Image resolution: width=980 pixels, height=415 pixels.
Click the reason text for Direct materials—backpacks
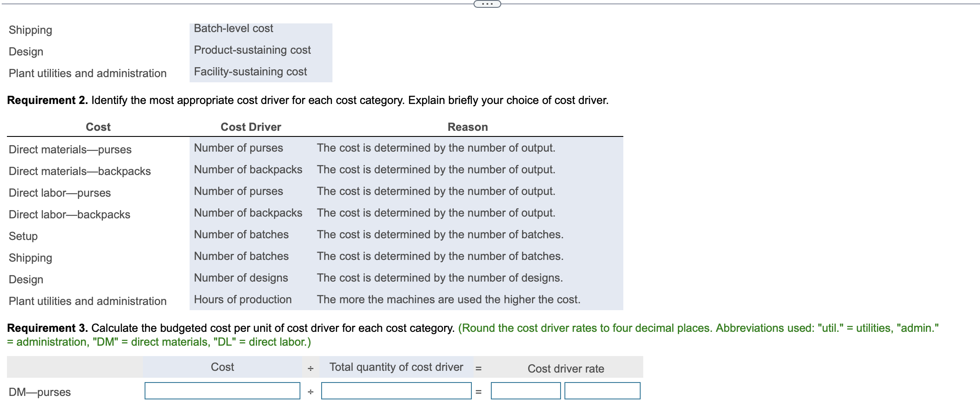click(x=436, y=170)
